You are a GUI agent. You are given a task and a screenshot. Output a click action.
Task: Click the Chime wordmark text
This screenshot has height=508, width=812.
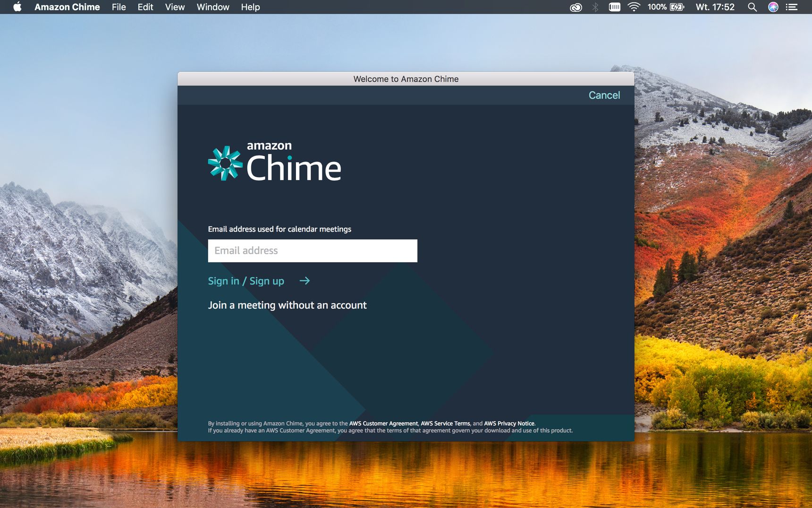tap(294, 168)
